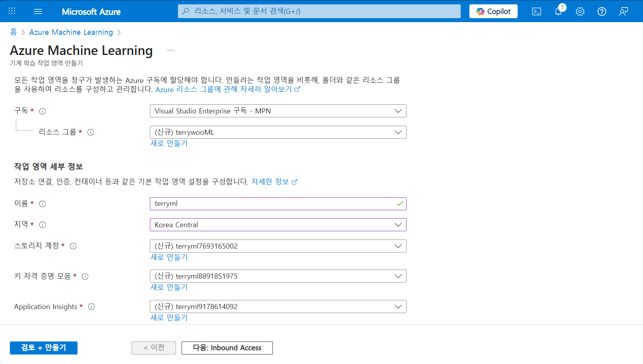
Task: Click the info icon next to 스토리지 계정
Action: point(73,246)
